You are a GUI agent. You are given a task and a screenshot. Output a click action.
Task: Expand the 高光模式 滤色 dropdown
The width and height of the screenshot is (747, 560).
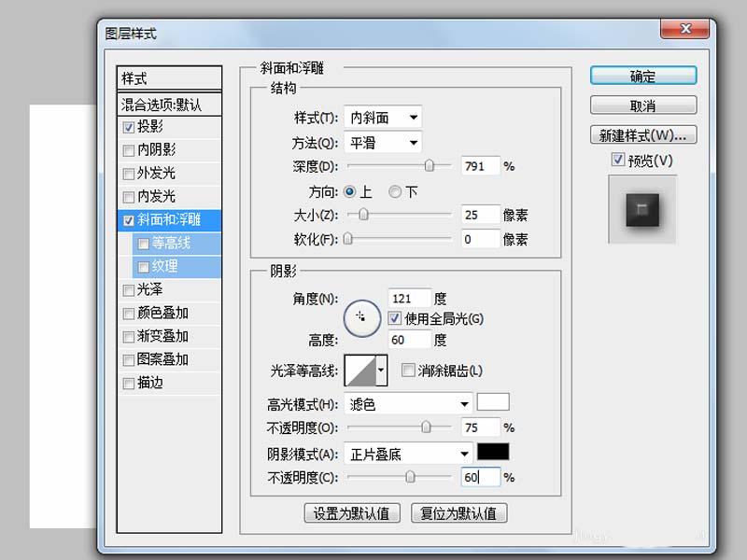(x=408, y=404)
